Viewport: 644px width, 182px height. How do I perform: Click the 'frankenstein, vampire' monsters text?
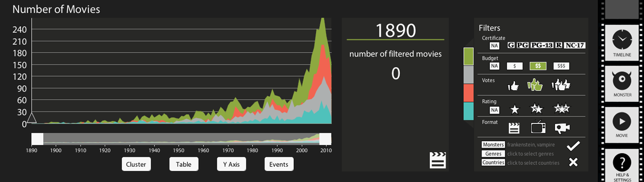[x=531, y=145]
